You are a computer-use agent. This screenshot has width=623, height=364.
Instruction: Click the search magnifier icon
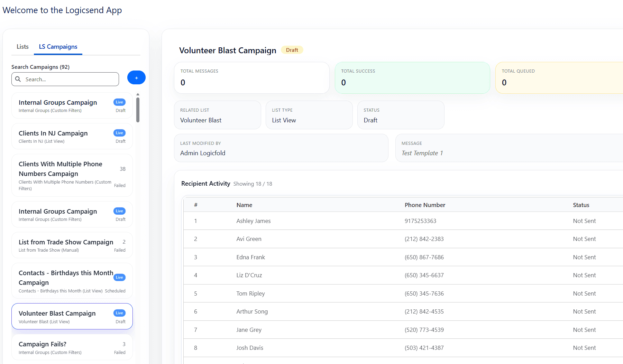pyautogui.click(x=18, y=79)
